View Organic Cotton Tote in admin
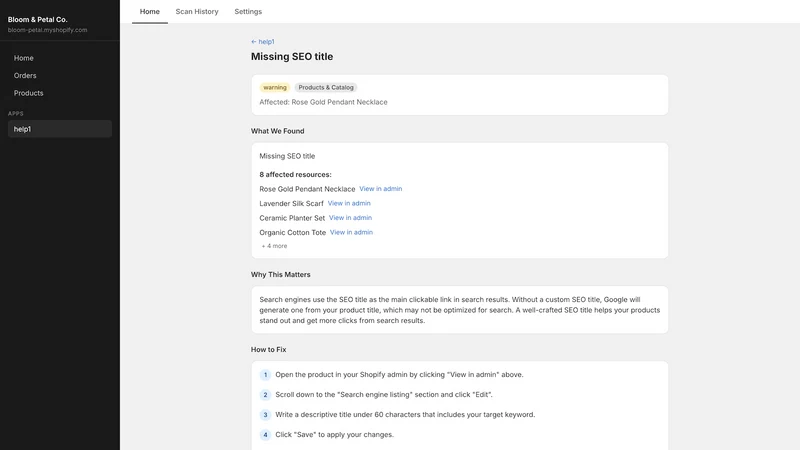800x450 pixels. point(352,232)
